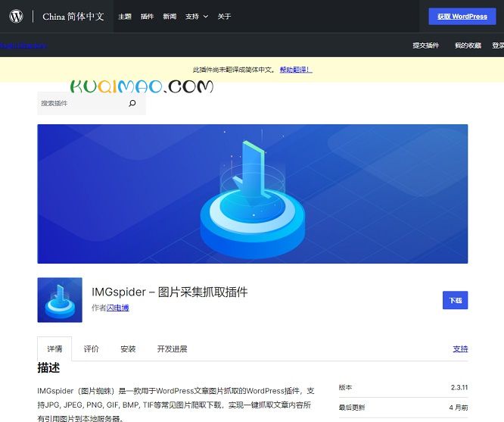Open the 插件 menu item
This screenshot has height=422, width=504.
tap(148, 17)
